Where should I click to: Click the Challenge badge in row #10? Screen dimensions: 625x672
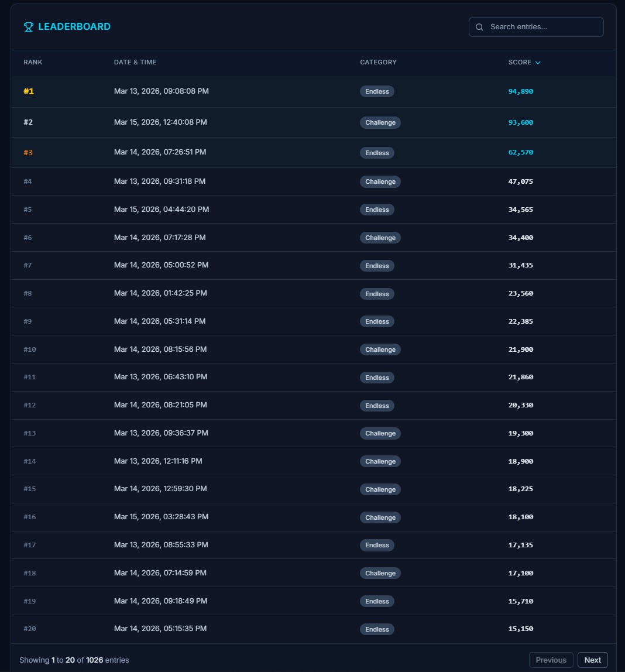click(380, 349)
